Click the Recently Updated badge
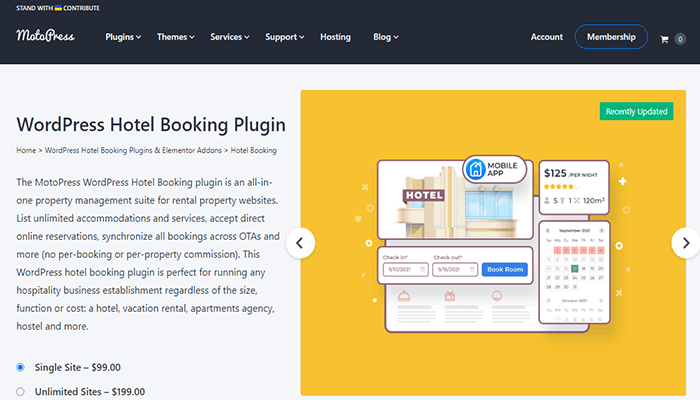The width and height of the screenshot is (700, 400). point(635,112)
